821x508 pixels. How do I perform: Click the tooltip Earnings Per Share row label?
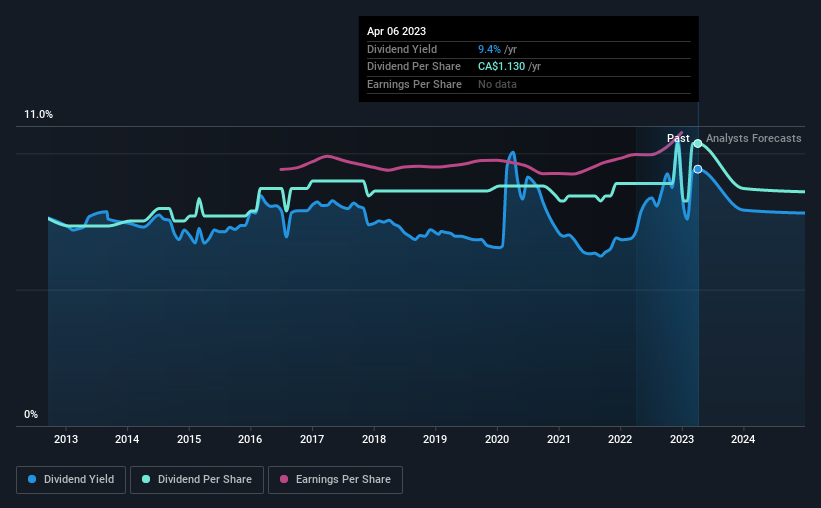coord(414,84)
